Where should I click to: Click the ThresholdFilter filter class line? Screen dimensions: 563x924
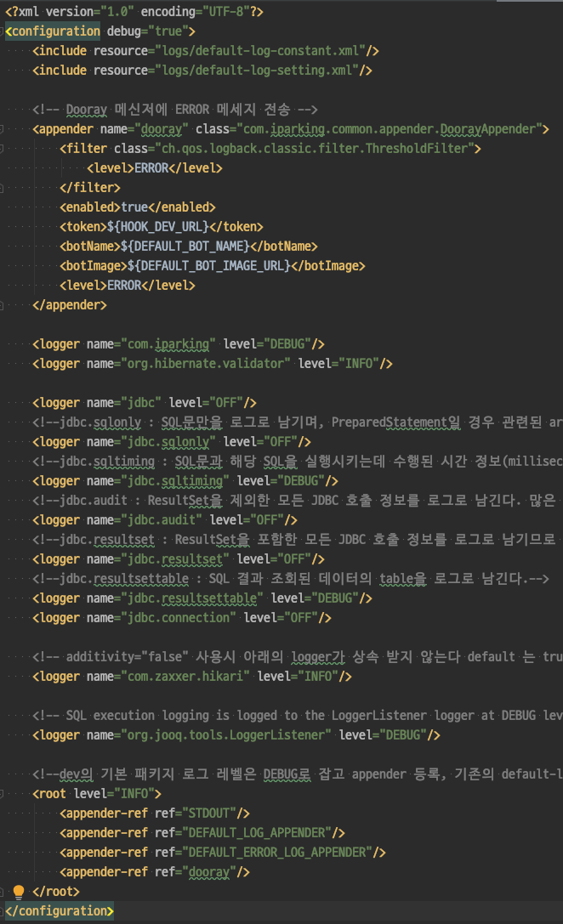[270, 149]
